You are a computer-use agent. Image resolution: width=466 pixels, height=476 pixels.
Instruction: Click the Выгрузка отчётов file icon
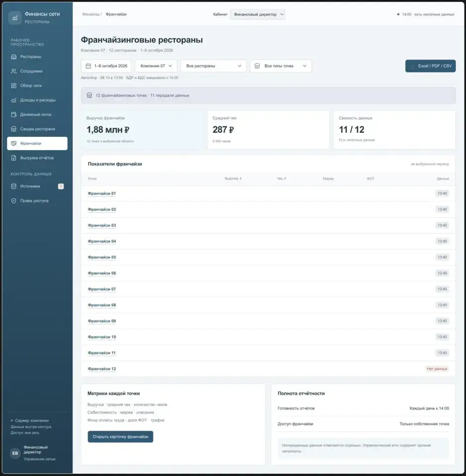[14, 158]
